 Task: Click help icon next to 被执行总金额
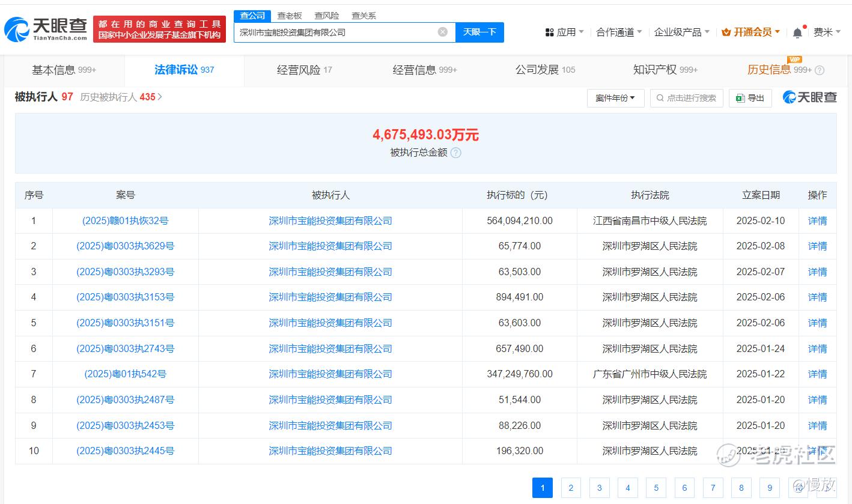(x=456, y=153)
